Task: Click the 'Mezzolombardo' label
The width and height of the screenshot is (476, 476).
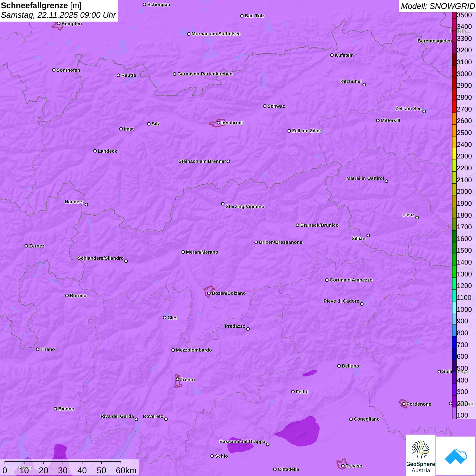Action: point(194,350)
